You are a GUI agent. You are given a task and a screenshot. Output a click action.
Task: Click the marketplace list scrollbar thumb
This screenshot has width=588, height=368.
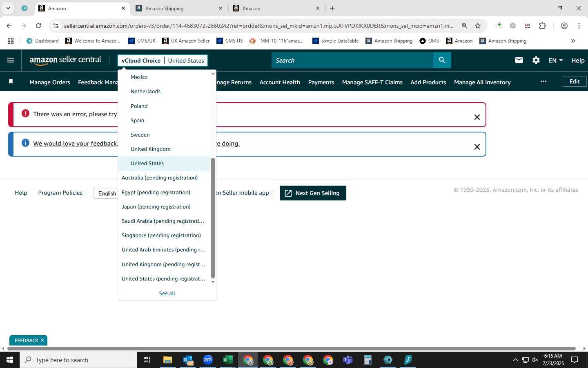pyautogui.click(x=213, y=218)
